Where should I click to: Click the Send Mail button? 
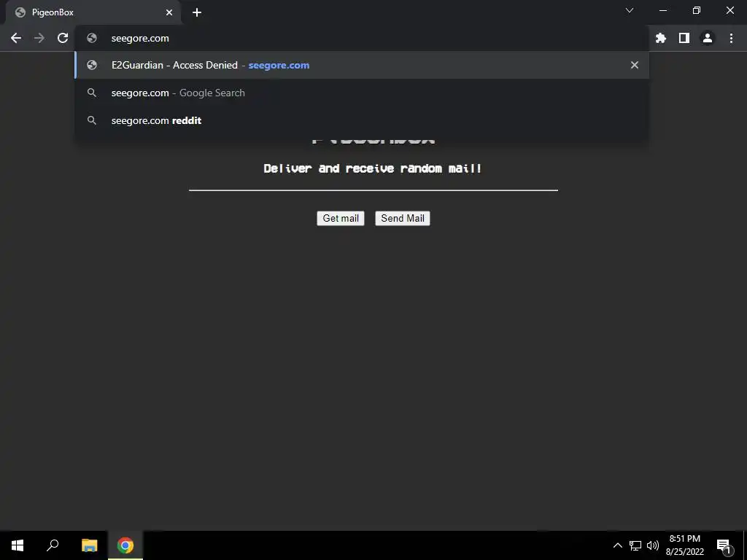pyautogui.click(x=403, y=218)
